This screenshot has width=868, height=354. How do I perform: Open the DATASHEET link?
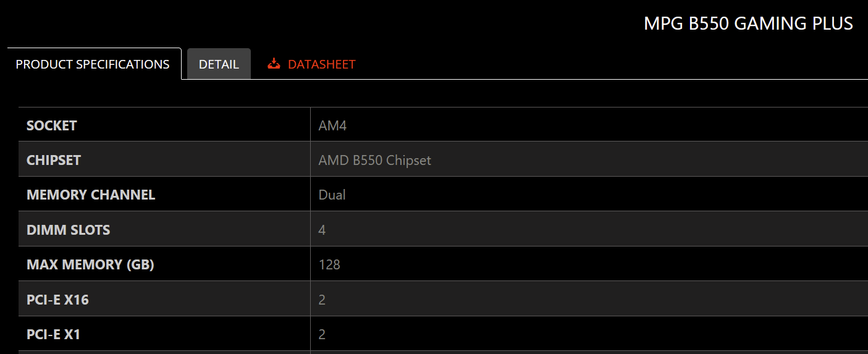[311, 64]
